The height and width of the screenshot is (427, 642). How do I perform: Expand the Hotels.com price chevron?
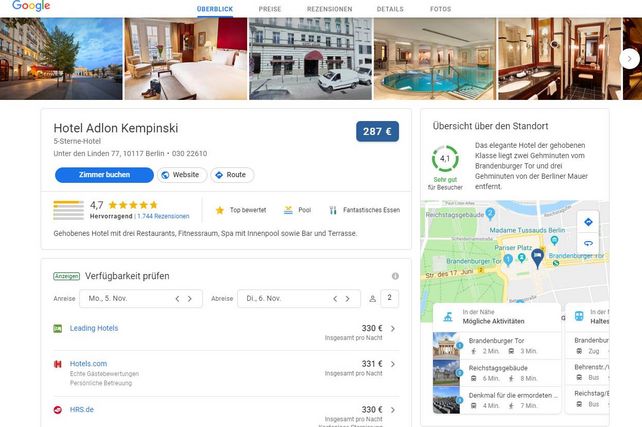(393, 364)
